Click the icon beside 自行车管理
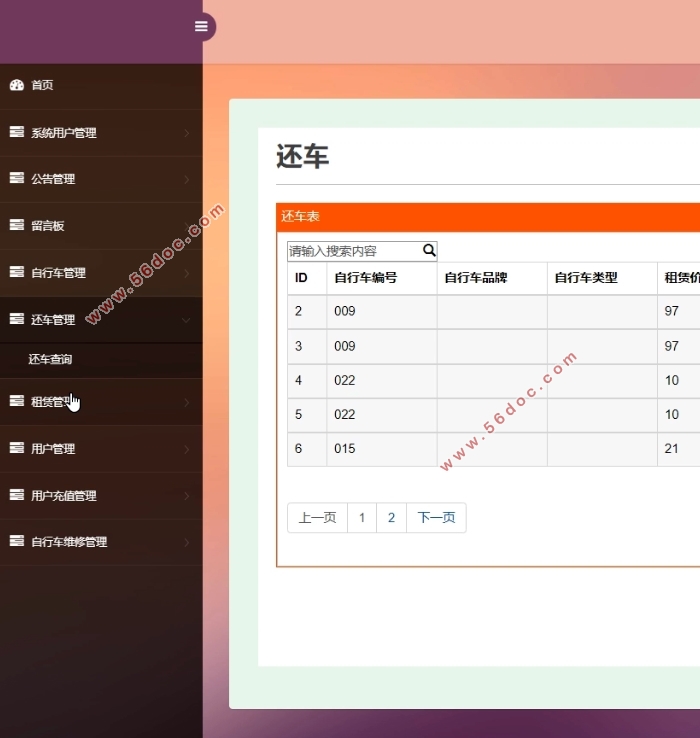700x738 pixels. click(17, 272)
